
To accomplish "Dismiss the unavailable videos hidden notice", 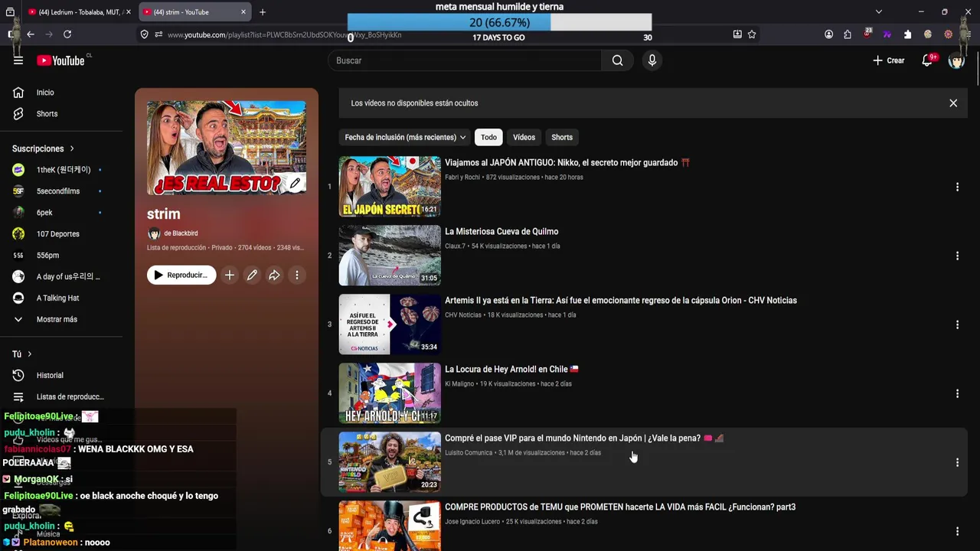I will 953,103.
